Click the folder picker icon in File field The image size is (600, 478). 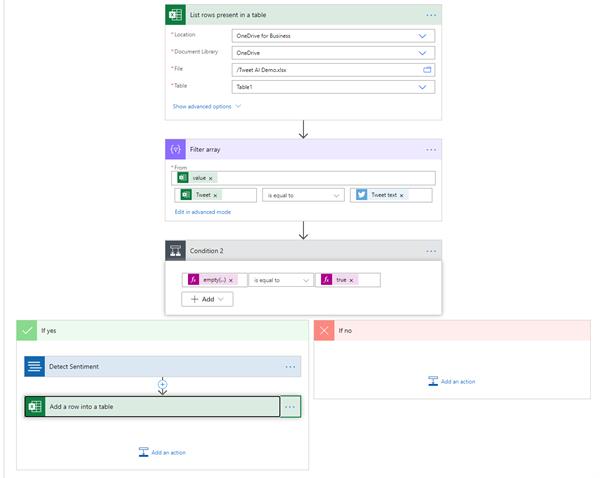[427, 70]
